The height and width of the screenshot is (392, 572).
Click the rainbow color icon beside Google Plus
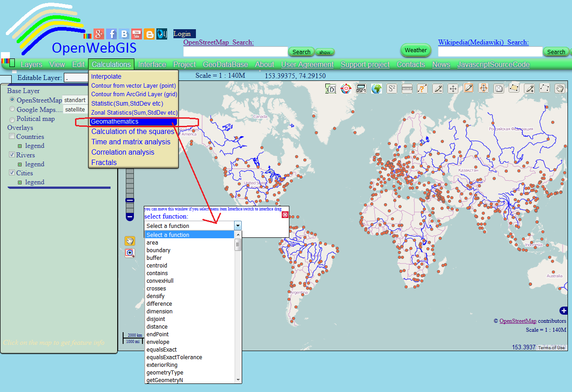(88, 36)
